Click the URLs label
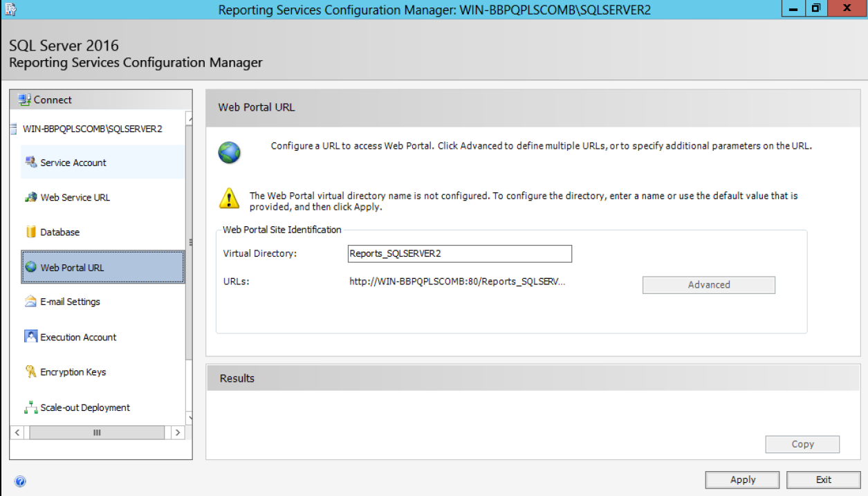 click(236, 282)
